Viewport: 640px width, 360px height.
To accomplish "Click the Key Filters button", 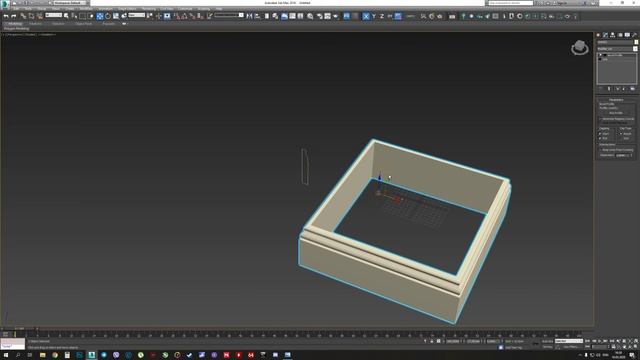I will [571, 347].
